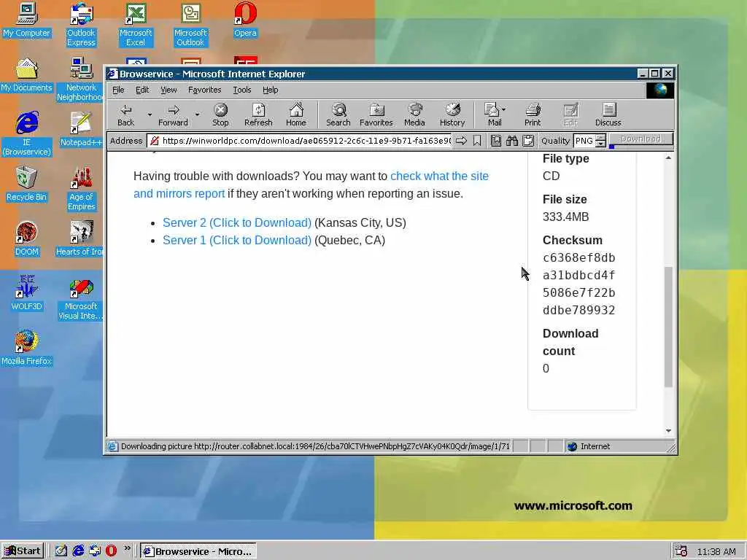The height and width of the screenshot is (560, 747).
Task: Click the clipboard icon near Quality
Action: [x=528, y=141]
